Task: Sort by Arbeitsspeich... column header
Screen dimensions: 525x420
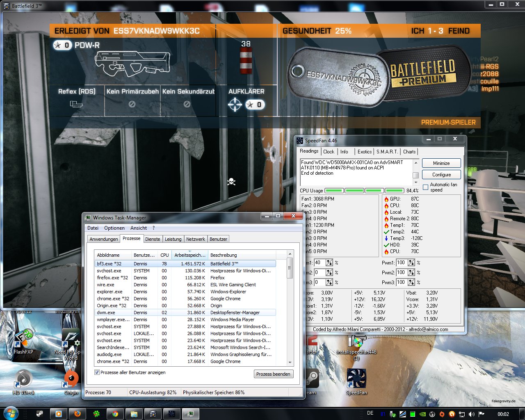Action: point(189,255)
